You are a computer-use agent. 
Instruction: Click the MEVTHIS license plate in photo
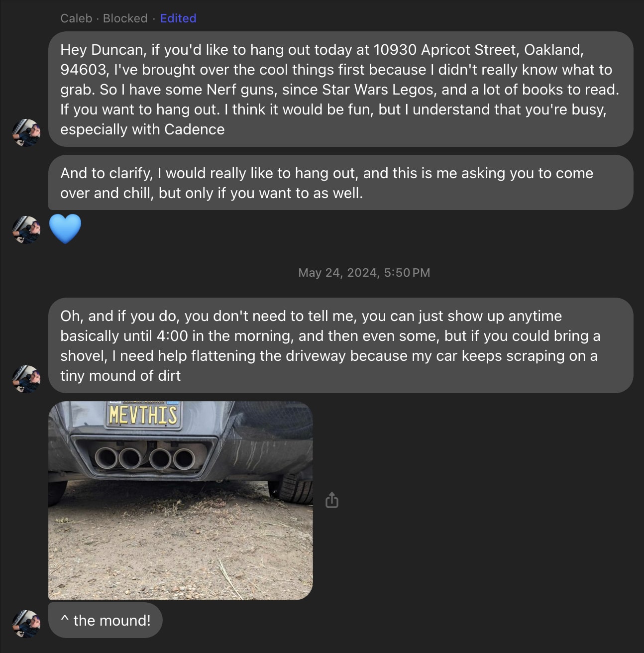coord(143,414)
